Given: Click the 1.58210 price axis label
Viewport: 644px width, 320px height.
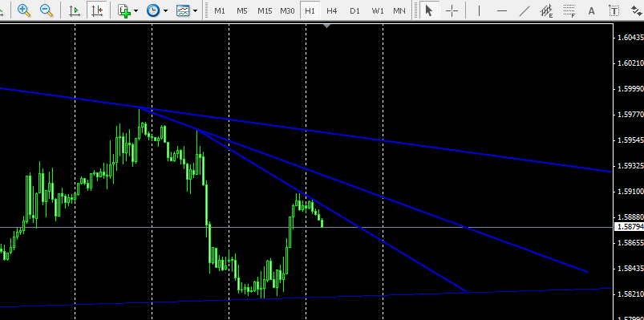Looking at the screenshot, I should tap(630, 294).
